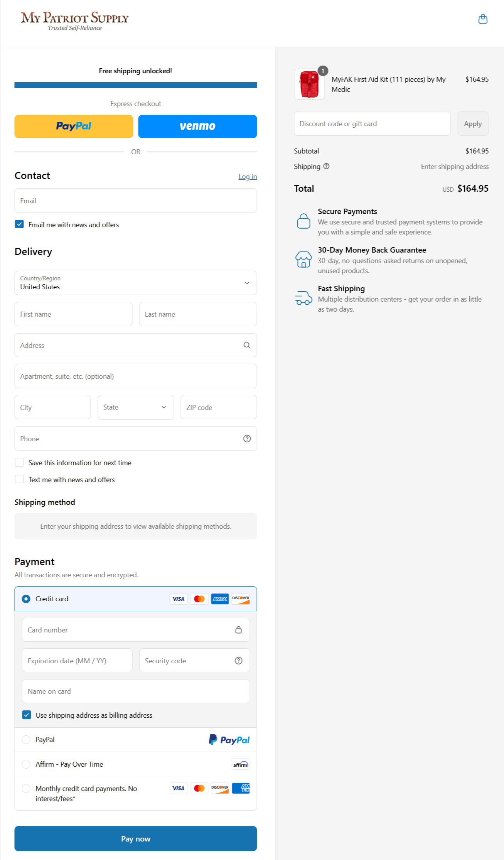Uncheck Use shipping address as billing address
The width and height of the screenshot is (504, 860).
(27, 715)
